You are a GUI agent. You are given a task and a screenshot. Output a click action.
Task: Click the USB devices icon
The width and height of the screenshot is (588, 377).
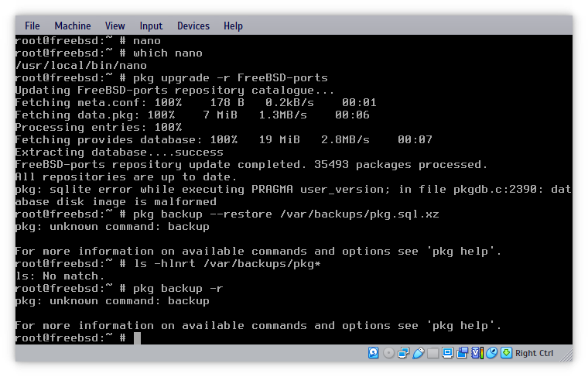pos(418,353)
